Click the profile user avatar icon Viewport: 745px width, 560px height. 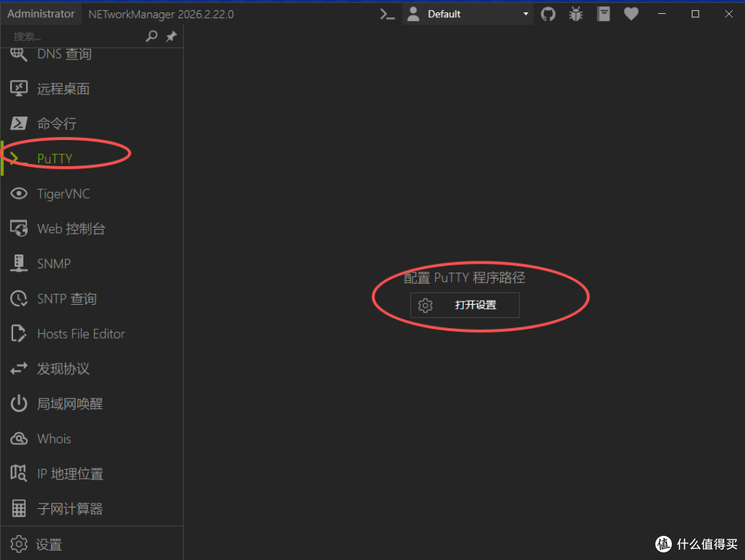(413, 14)
